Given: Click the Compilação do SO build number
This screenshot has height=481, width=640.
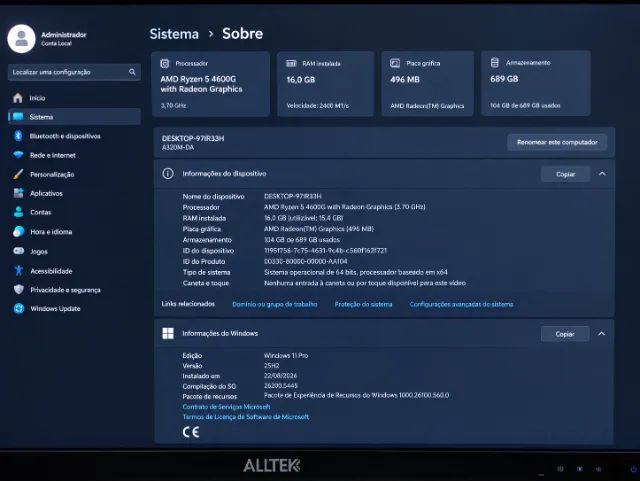Looking at the screenshot, I should point(281,385).
